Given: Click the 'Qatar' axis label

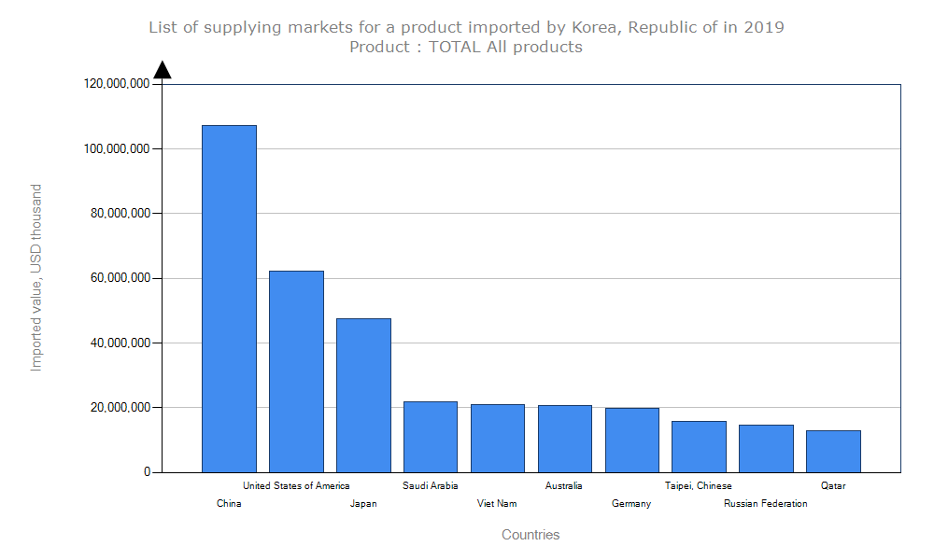Looking at the screenshot, I should pyautogui.click(x=833, y=485).
